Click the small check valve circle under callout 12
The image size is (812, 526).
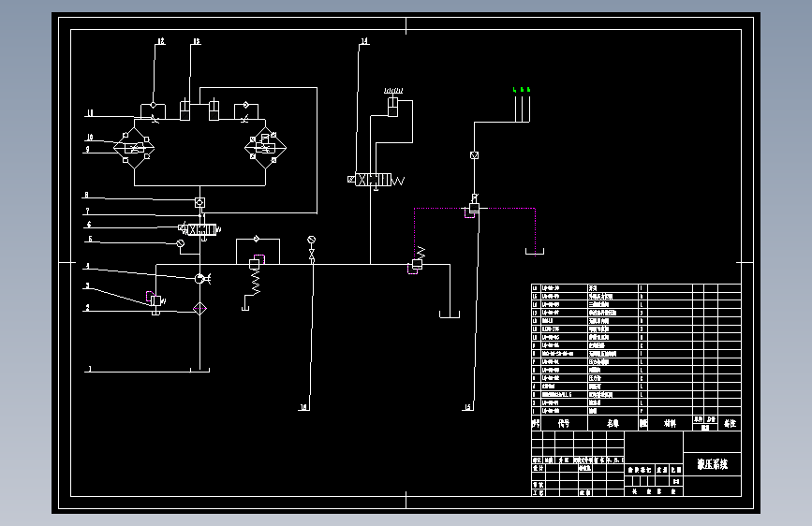[x=154, y=105]
